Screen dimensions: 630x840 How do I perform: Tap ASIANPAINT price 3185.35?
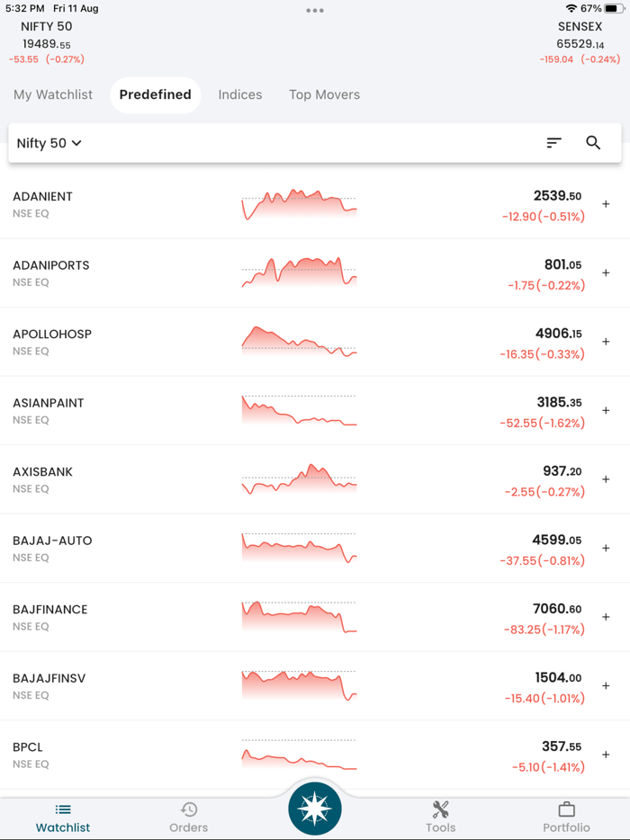tap(559, 402)
